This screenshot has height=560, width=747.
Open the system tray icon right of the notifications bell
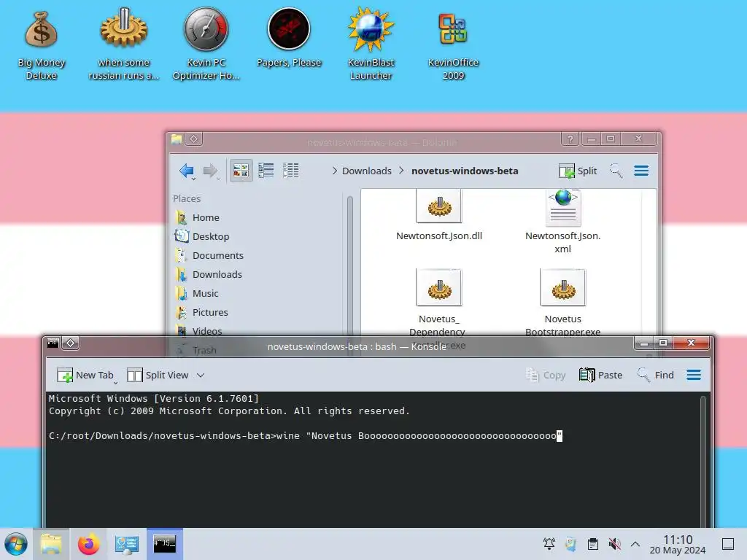(x=570, y=544)
